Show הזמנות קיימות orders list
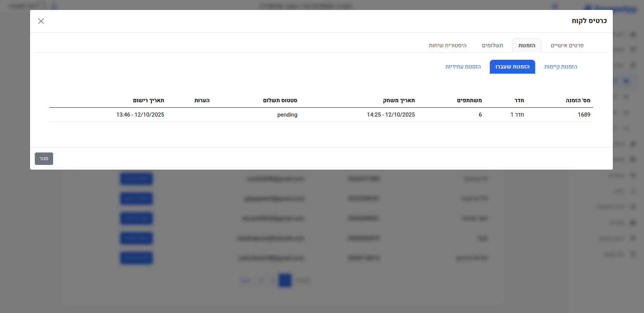 (560, 67)
